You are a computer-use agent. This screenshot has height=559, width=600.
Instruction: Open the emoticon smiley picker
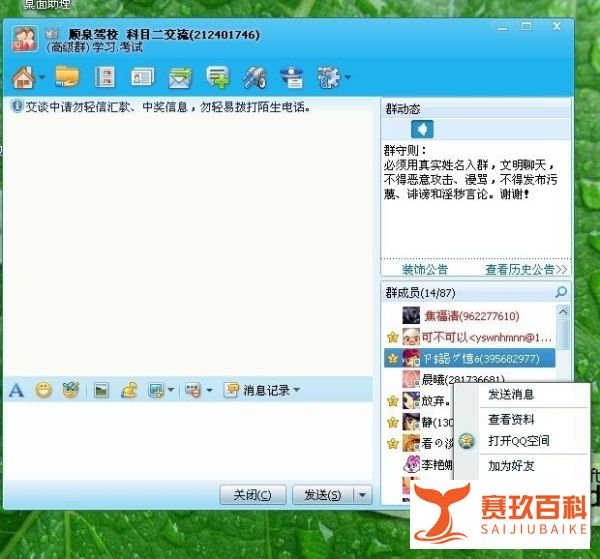click(44, 390)
